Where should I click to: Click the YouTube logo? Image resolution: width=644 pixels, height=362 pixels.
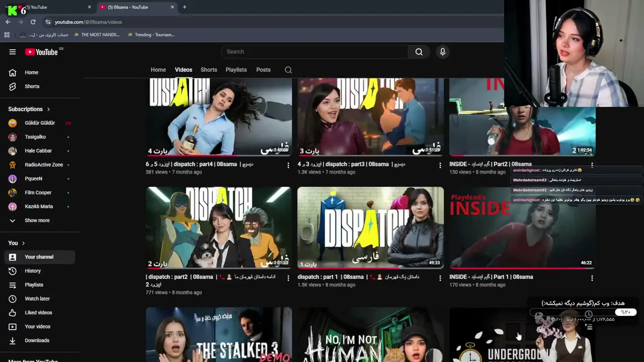42,52
